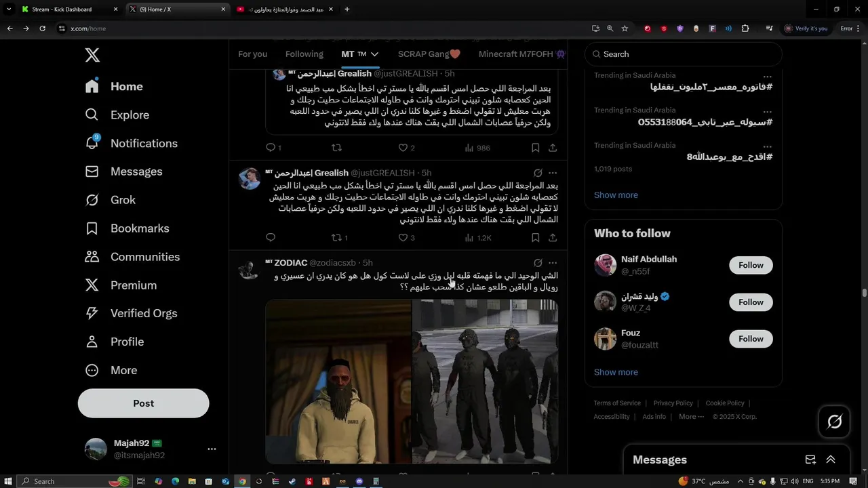
Task: Follow Fouz
Action: [751, 339]
